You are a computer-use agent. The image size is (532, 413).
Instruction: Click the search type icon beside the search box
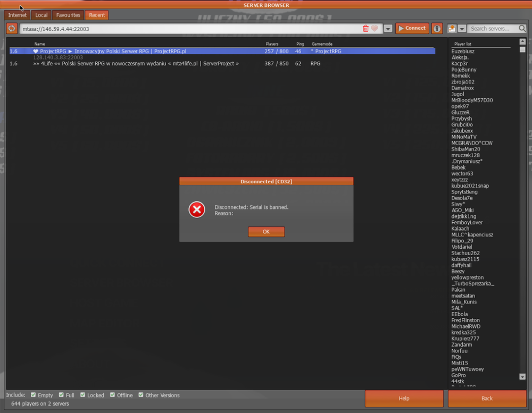coord(452,29)
